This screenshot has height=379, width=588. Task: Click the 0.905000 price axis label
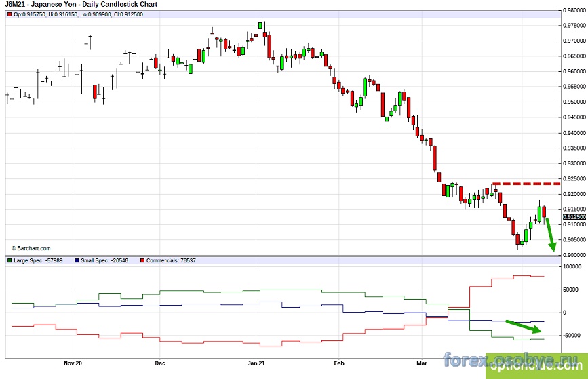pos(574,240)
